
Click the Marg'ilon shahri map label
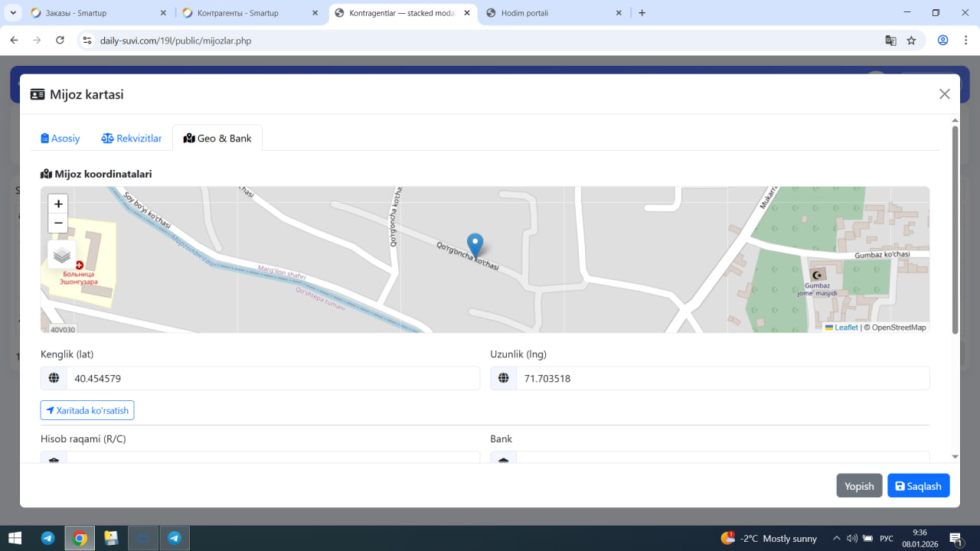282,272
